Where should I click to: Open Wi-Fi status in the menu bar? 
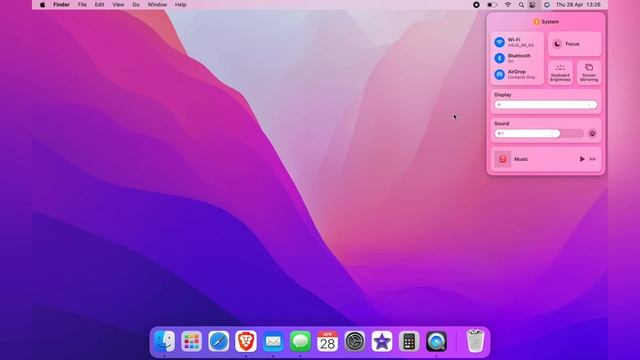pyautogui.click(x=508, y=4)
